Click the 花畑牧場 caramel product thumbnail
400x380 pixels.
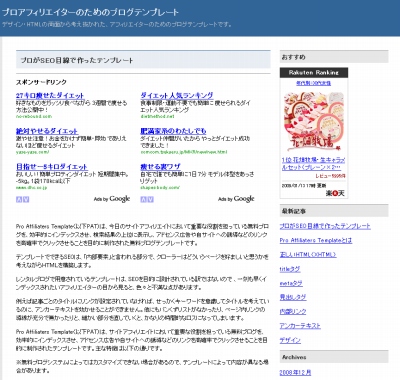[314, 121]
